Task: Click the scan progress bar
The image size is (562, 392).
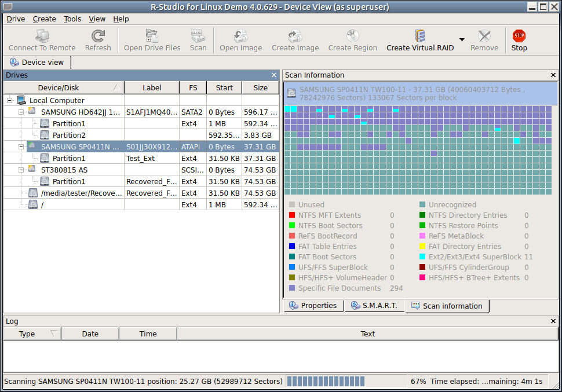Action: click(346, 381)
